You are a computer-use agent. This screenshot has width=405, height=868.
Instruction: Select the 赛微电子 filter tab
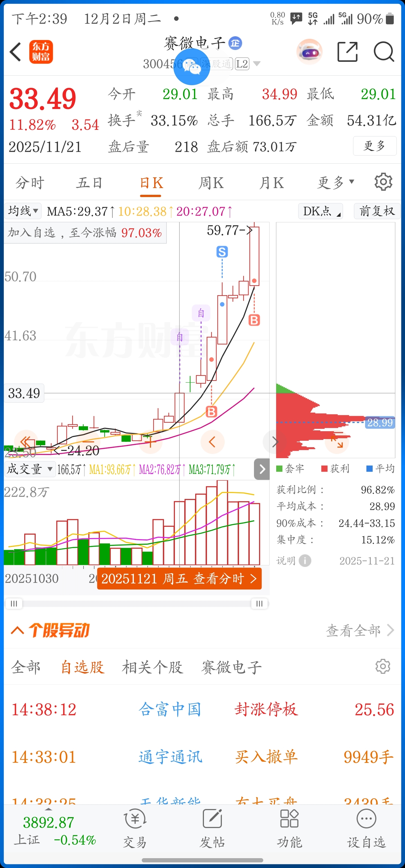pos(231,667)
